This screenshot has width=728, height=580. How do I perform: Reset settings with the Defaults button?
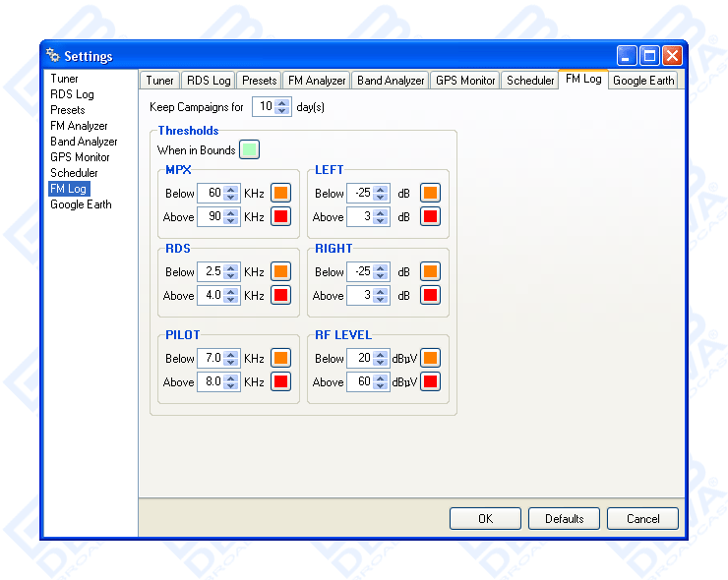click(564, 518)
